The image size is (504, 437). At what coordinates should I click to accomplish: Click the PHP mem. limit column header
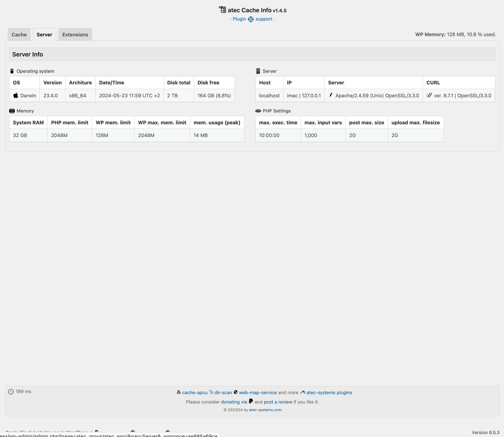[69, 123]
